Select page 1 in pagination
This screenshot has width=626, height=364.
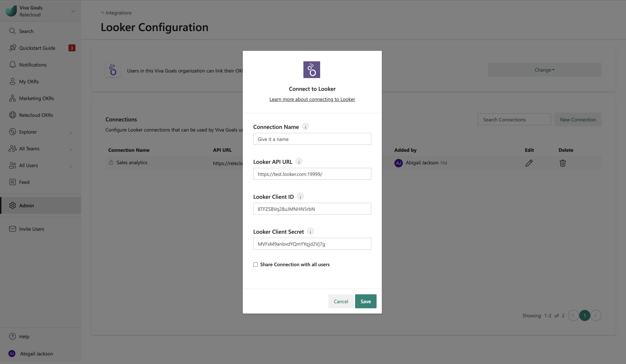pos(584,316)
